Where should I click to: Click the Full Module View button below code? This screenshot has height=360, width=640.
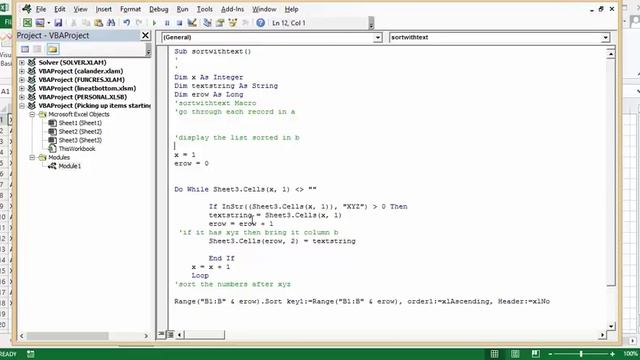[171, 335]
